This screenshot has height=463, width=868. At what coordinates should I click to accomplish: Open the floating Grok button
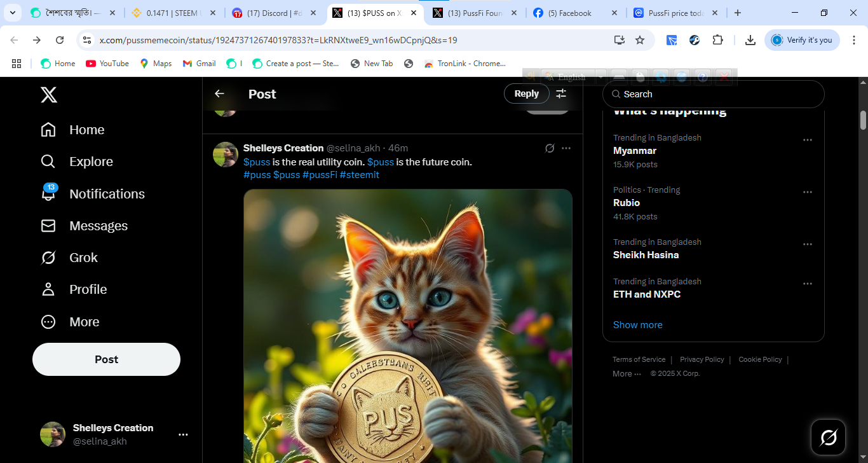click(x=829, y=438)
